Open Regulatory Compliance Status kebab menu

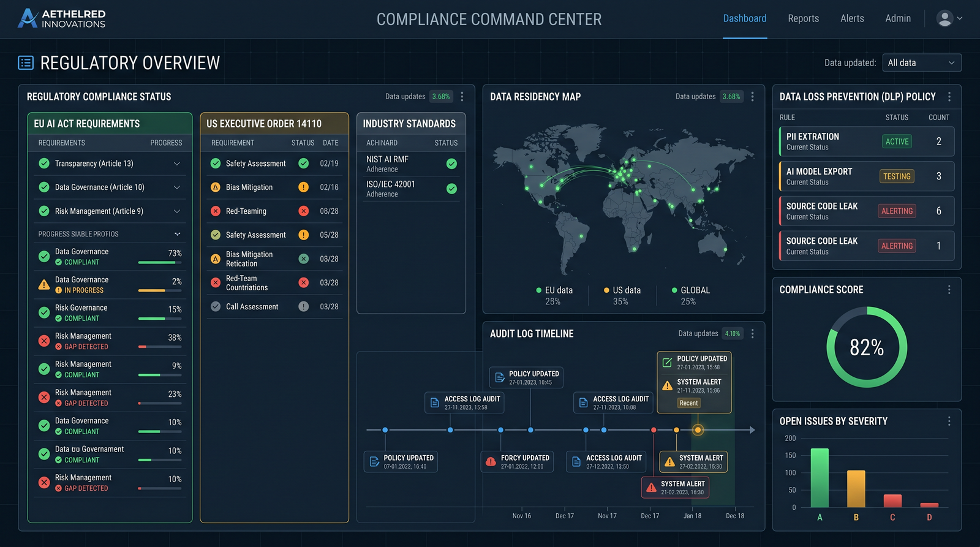(x=462, y=97)
